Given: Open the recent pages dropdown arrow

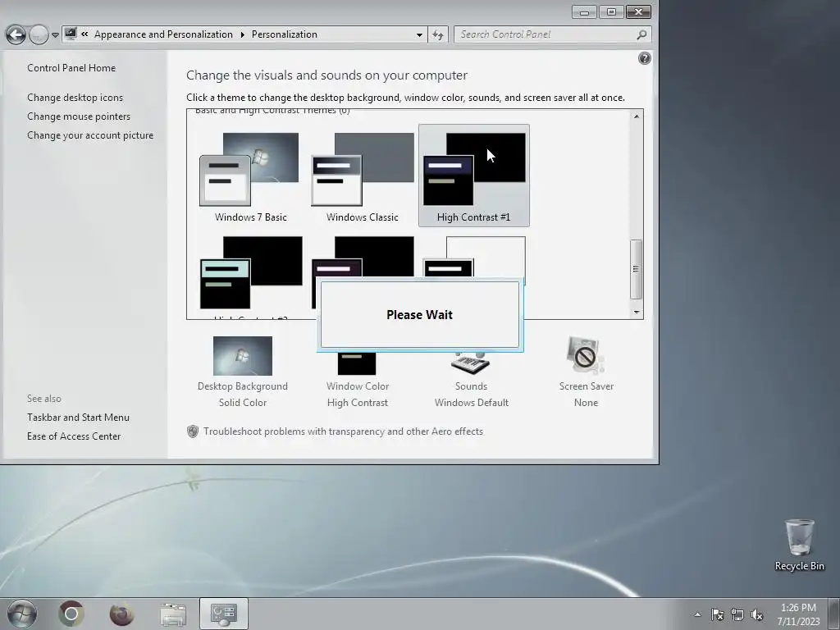Looking at the screenshot, I should coord(55,35).
